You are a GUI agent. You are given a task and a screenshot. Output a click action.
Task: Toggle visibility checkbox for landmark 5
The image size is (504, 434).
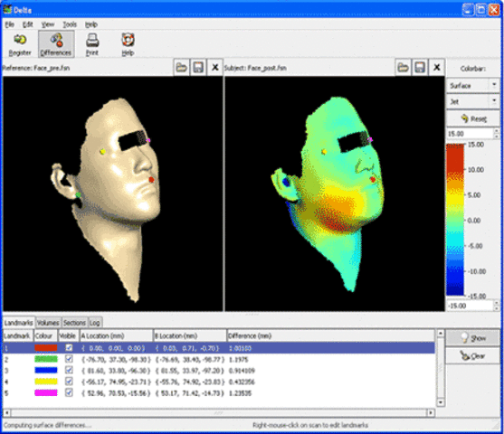[x=69, y=393]
